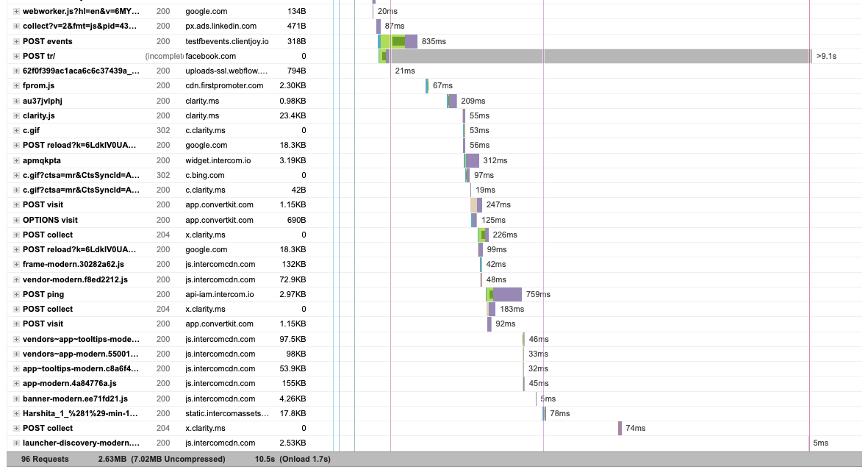The height and width of the screenshot is (475, 868).
Task: Click the Onload 1.7s timing indicator
Action: pos(305,458)
